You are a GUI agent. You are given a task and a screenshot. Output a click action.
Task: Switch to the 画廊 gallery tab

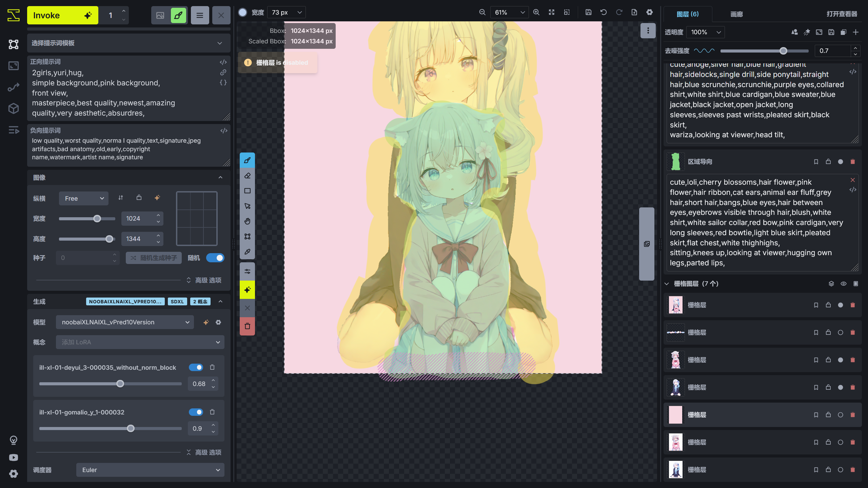pos(736,14)
